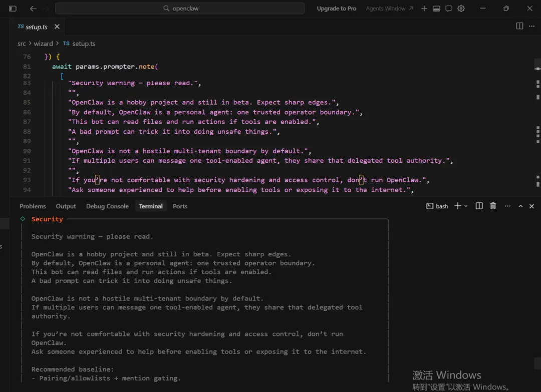Image resolution: width=541 pixels, height=392 pixels.
Task: Click Upgrade to Pro
Action: click(337, 9)
